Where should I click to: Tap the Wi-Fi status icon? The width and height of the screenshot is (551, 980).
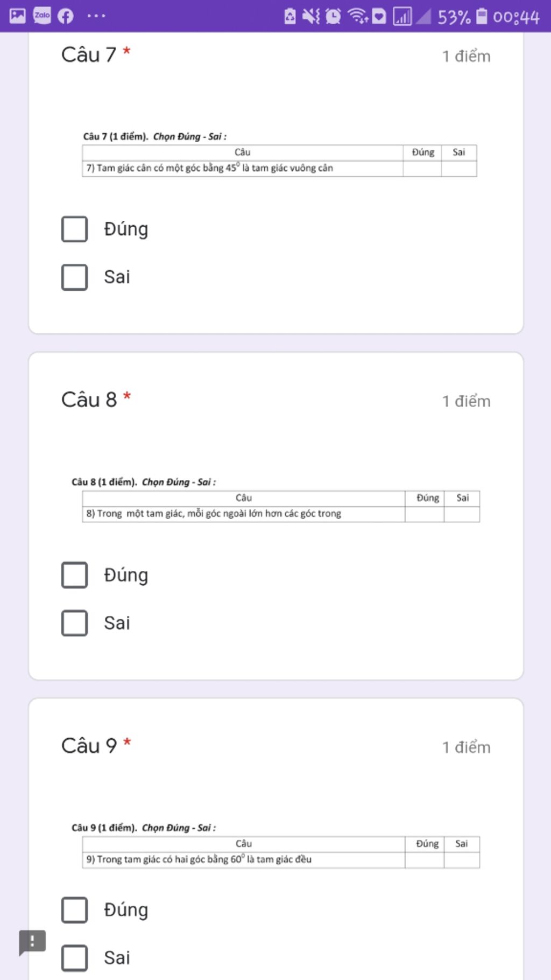coord(357,16)
